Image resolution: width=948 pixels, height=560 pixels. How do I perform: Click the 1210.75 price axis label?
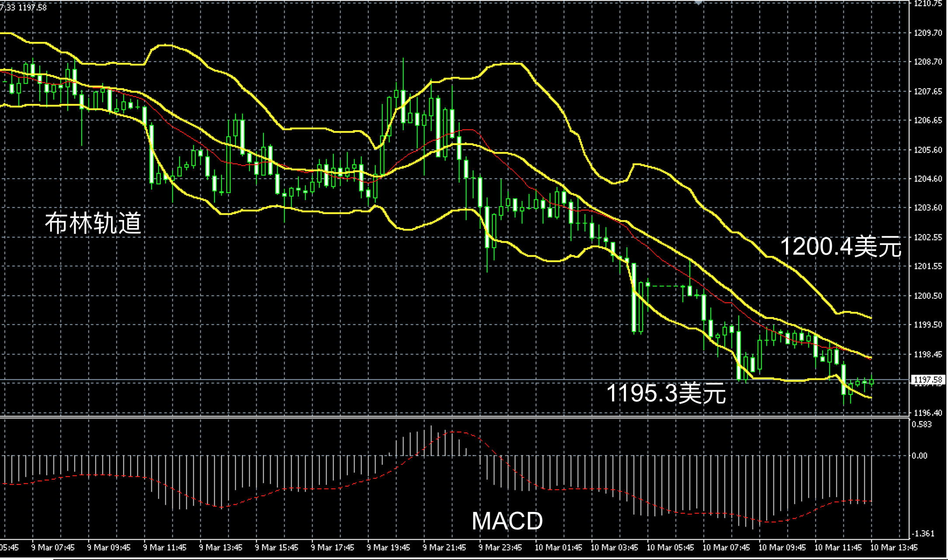pyautogui.click(x=928, y=3)
